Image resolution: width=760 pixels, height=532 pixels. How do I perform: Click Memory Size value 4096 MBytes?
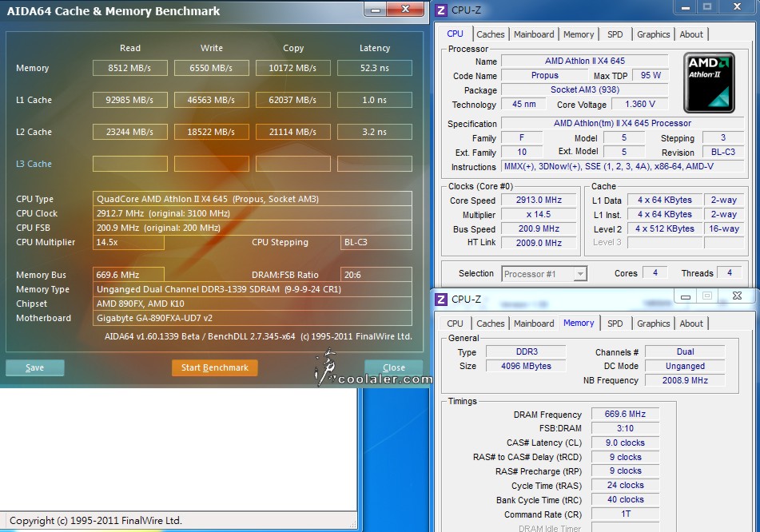(x=526, y=367)
